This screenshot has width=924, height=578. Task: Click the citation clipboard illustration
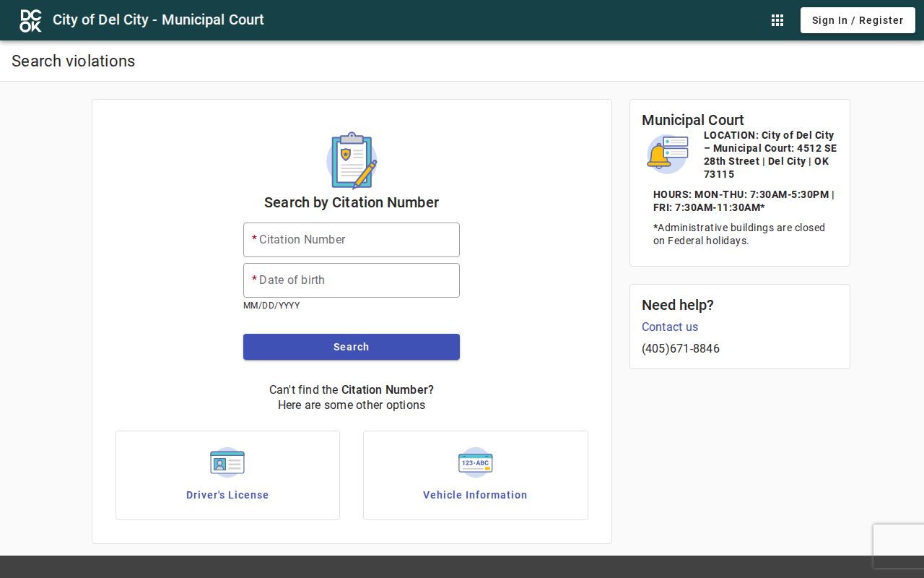[x=352, y=160]
